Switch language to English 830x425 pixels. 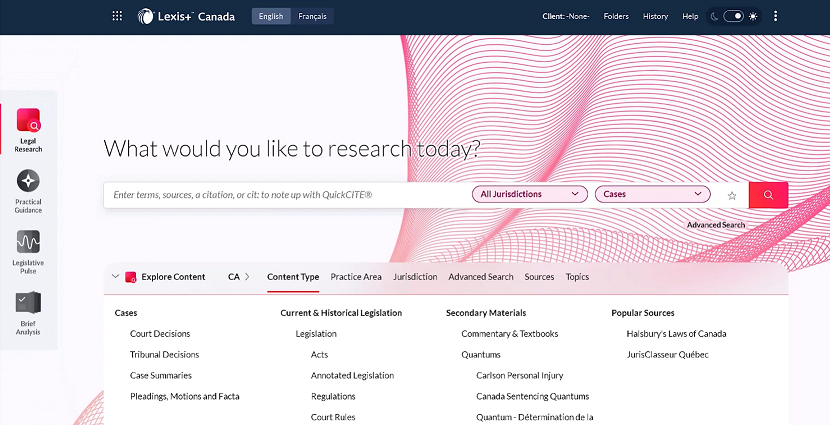(x=271, y=16)
